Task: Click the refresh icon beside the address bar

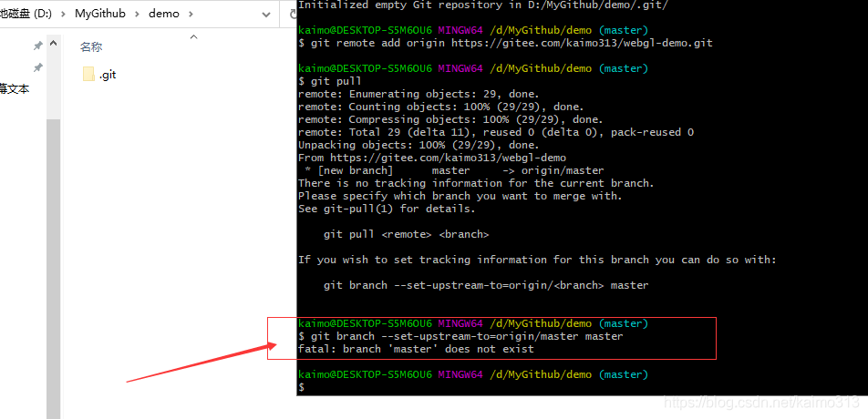Action: tap(293, 14)
